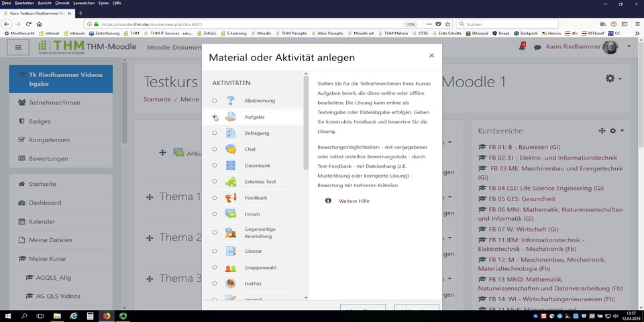Open the Kursbereiche block gear menu
The image size is (644, 322).
(616, 131)
